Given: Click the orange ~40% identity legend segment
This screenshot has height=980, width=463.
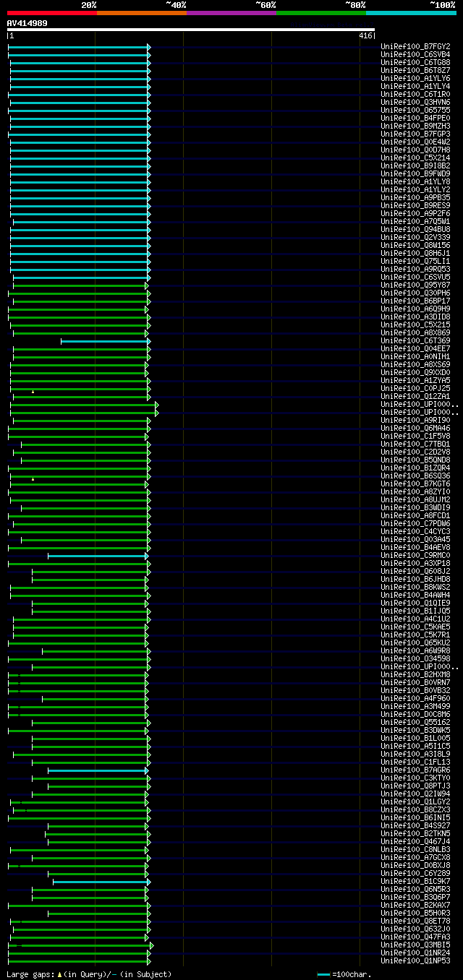Looking at the screenshot, I should (x=142, y=13).
